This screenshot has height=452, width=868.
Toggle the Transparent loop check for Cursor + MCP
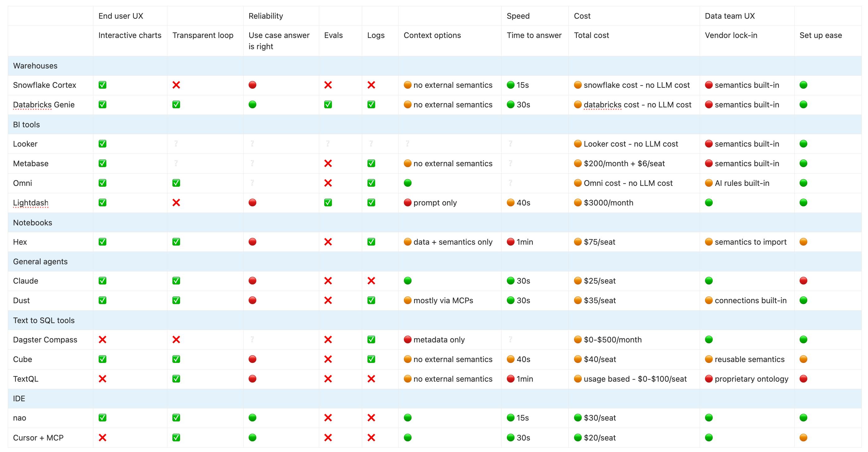[x=176, y=437]
